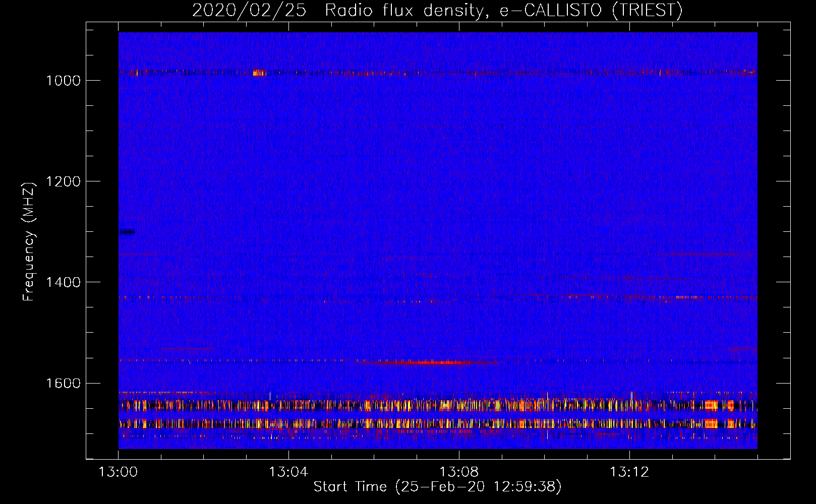Click the 13:12 time tick label
This screenshot has height=504, width=816.
pos(629,472)
